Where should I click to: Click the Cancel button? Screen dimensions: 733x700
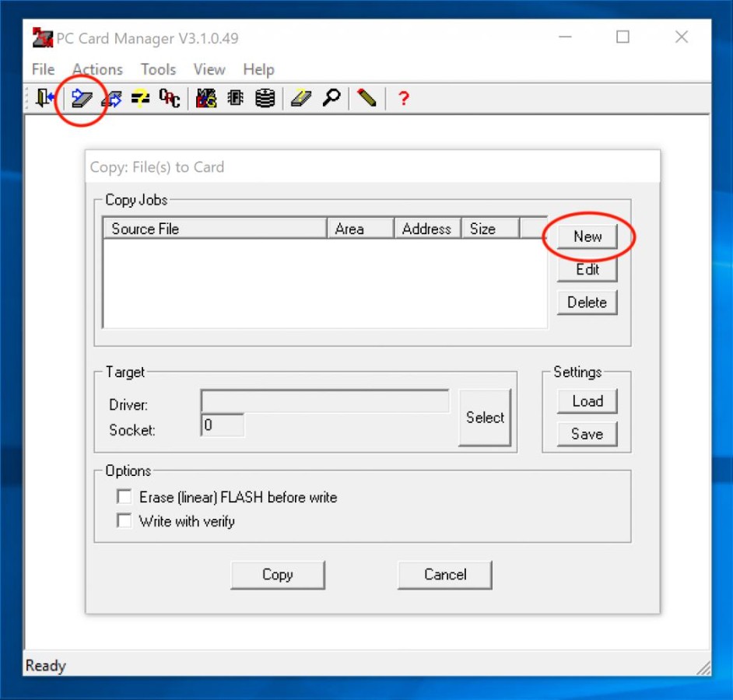pyautogui.click(x=445, y=575)
